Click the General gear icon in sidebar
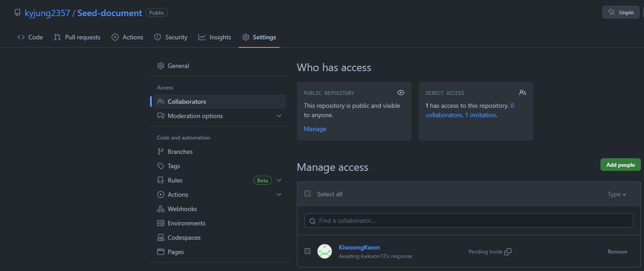This screenshot has height=271, width=644. 161,66
